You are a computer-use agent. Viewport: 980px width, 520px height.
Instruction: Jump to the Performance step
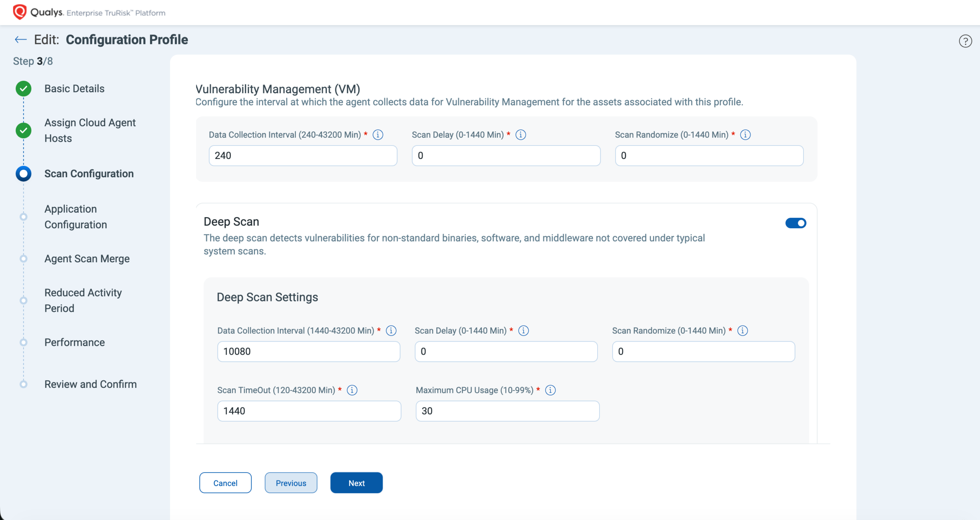(x=74, y=342)
